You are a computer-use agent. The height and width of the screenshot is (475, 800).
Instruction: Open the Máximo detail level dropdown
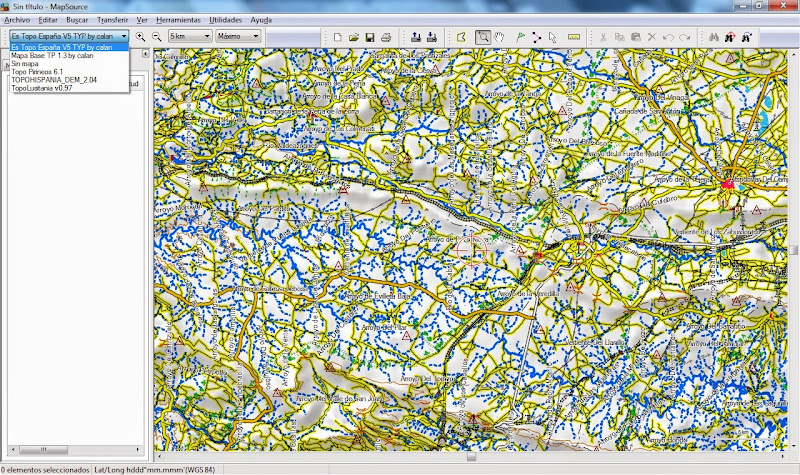point(238,36)
